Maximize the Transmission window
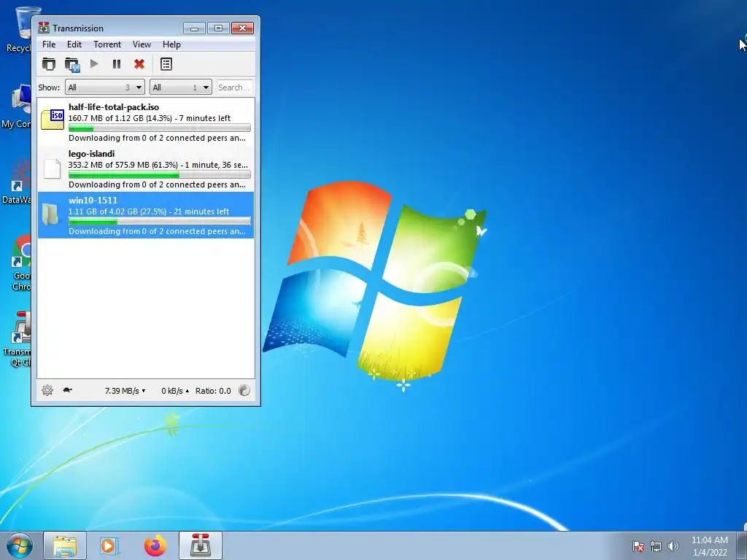The width and height of the screenshot is (747, 560). click(x=218, y=28)
